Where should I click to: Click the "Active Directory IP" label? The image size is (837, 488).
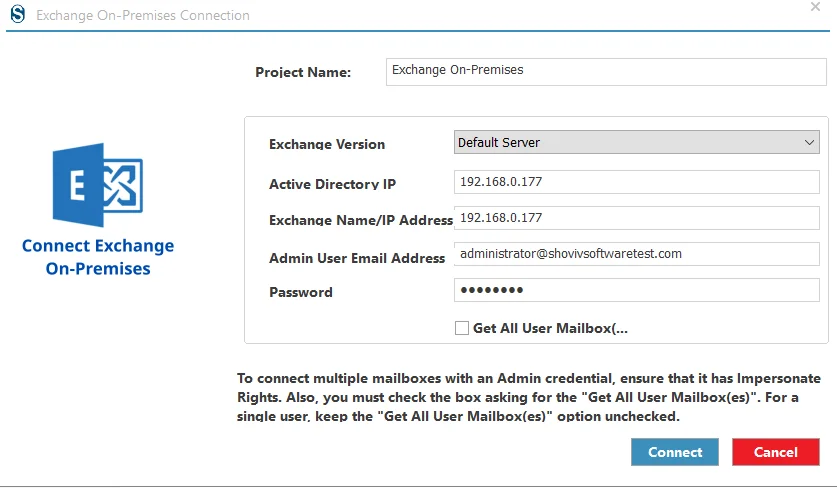tap(332, 184)
